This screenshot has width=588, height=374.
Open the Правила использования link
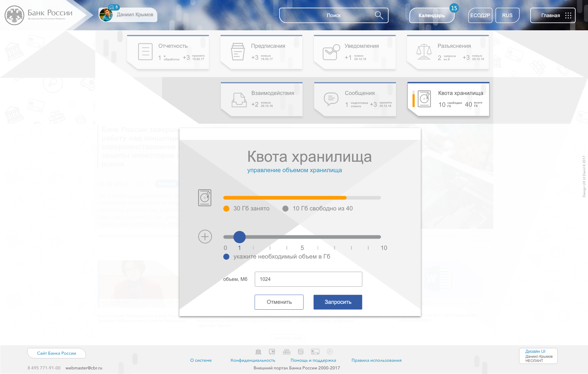(376, 360)
